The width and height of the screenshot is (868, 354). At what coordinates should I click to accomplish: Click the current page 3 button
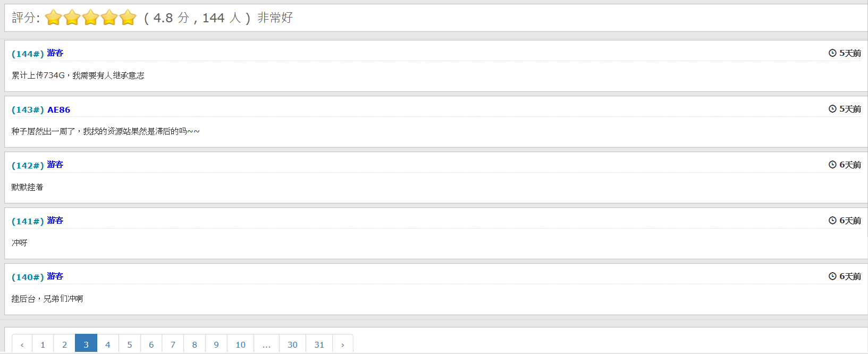click(86, 344)
